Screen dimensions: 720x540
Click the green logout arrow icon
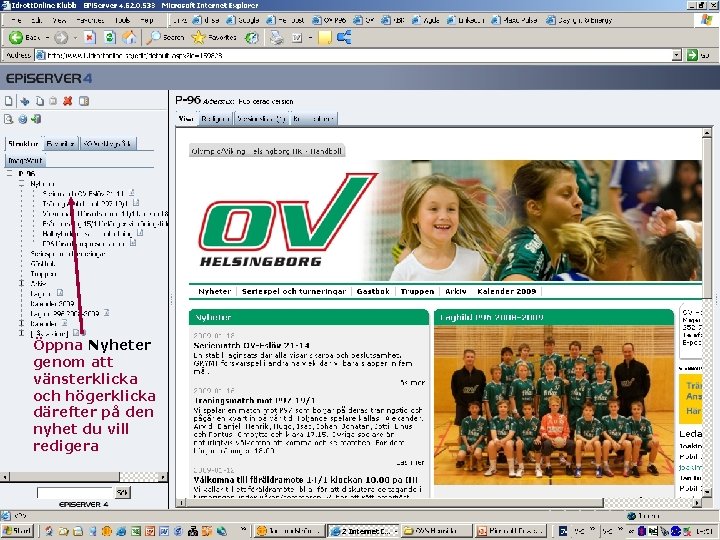(x=36, y=119)
